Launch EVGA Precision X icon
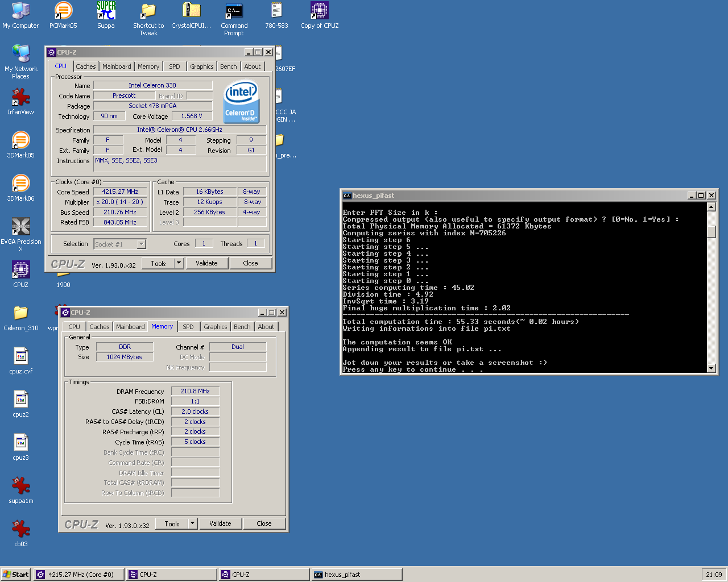The width and height of the screenshot is (728, 582). coord(20,235)
